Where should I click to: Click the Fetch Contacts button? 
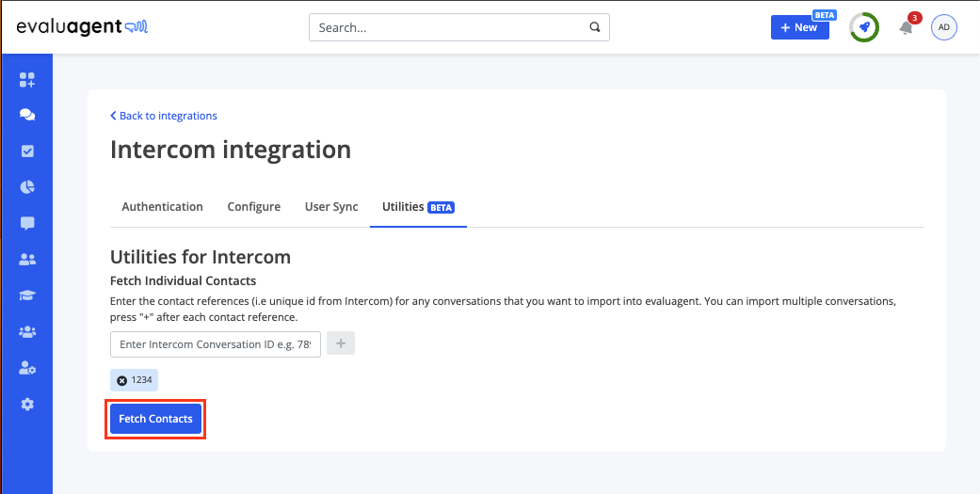(x=155, y=419)
